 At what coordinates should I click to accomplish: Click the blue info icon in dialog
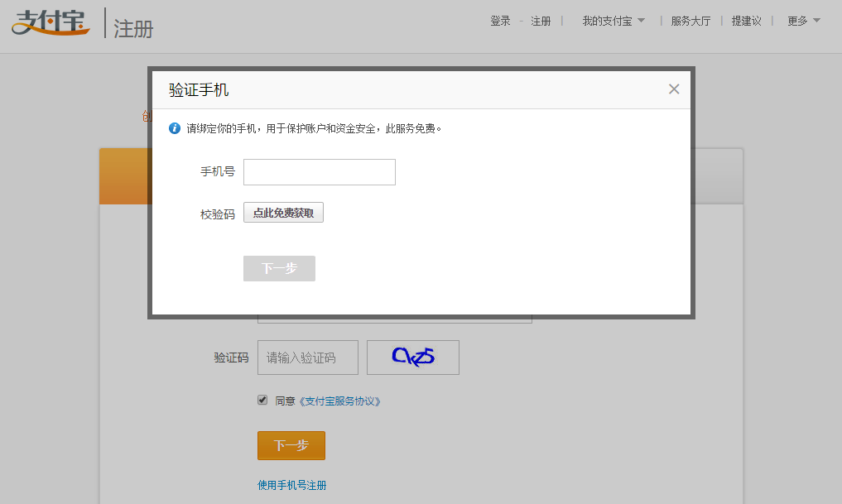[x=175, y=128]
